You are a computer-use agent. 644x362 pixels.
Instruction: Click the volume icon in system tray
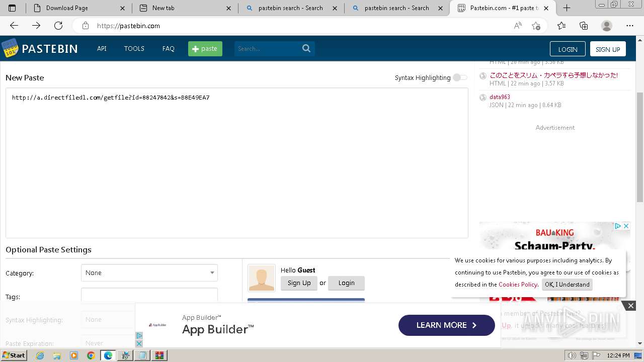(572, 355)
